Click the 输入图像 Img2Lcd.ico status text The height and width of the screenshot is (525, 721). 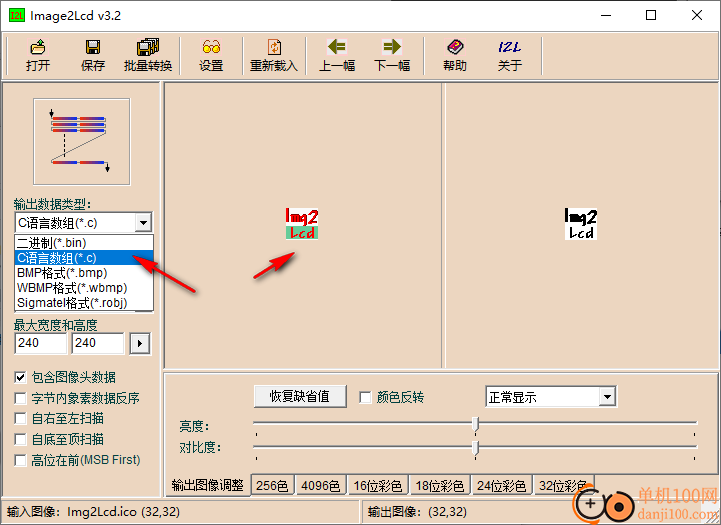pos(93,512)
